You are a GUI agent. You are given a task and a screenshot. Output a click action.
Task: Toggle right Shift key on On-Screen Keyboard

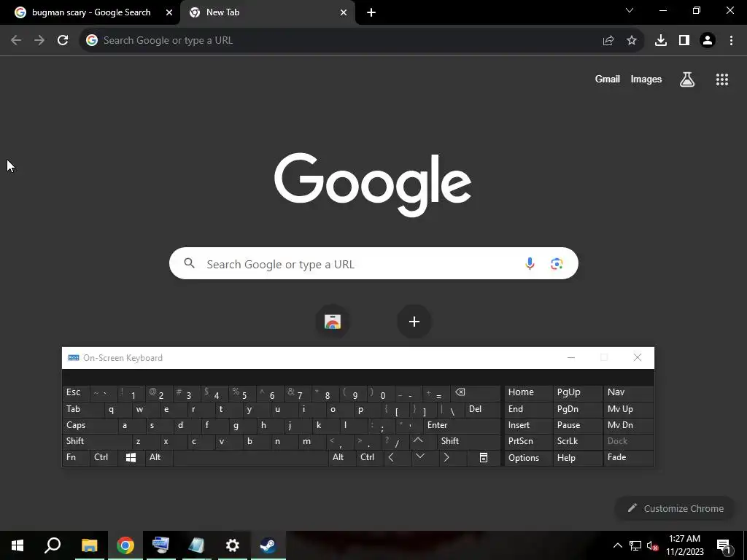[x=468, y=441]
